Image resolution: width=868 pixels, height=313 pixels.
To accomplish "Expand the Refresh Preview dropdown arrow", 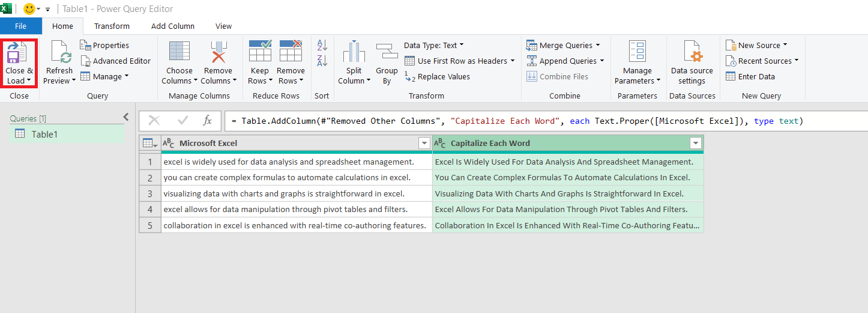I will 73,81.
